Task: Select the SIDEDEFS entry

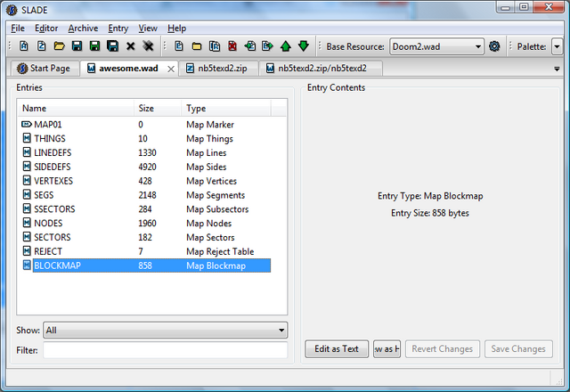Action: (x=53, y=167)
